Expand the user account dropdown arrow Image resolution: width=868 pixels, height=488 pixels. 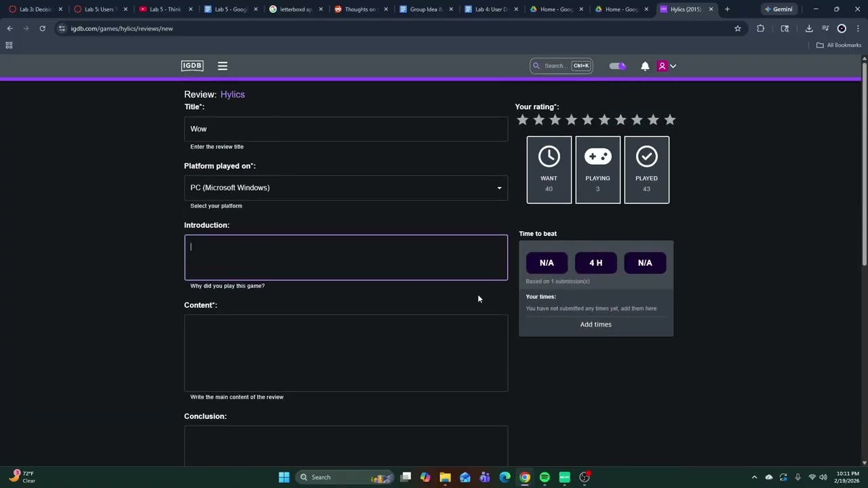click(673, 66)
